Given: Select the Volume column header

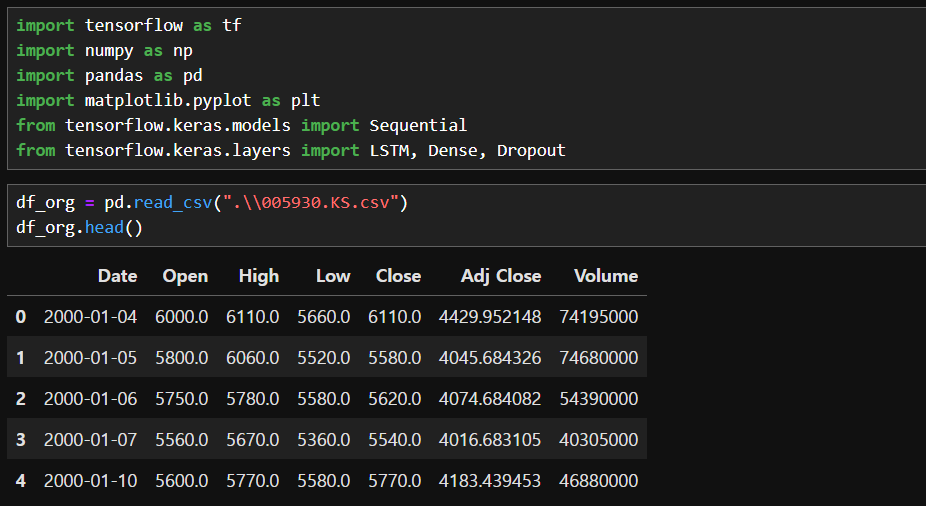Looking at the screenshot, I should tap(606, 276).
